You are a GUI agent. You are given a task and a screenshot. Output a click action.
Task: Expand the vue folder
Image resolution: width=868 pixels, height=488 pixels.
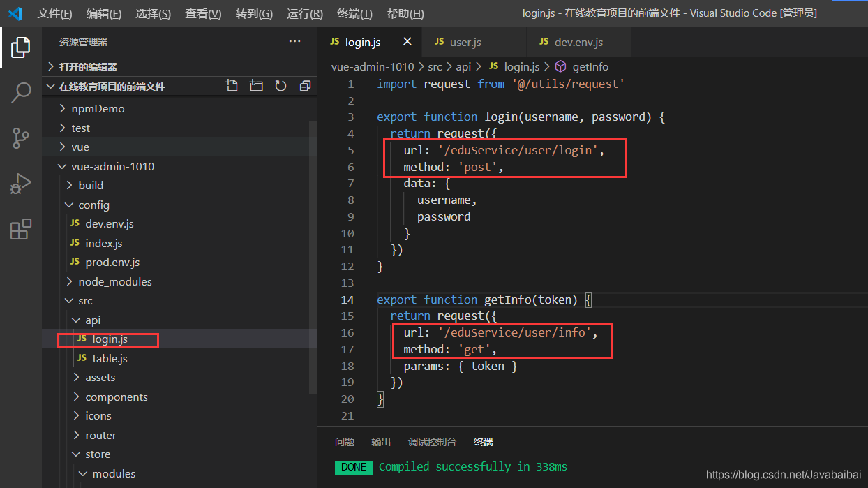62,147
